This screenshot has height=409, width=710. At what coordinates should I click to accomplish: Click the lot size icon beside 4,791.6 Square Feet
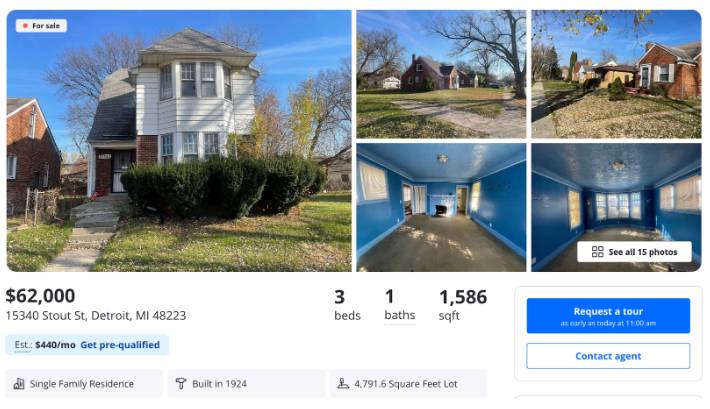[343, 384]
